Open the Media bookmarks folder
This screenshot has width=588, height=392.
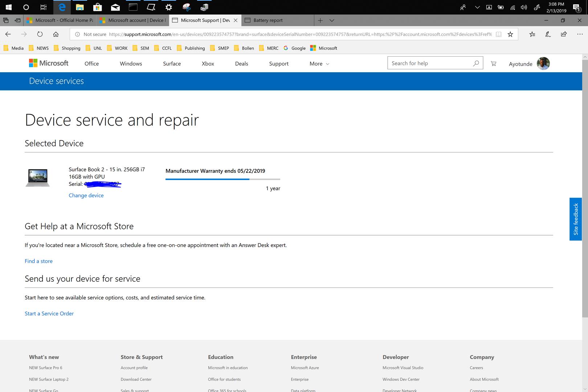[x=13, y=48]
